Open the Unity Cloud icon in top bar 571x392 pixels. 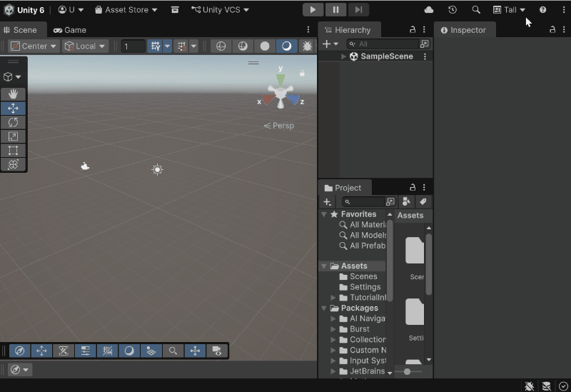[x=429, y=10]
